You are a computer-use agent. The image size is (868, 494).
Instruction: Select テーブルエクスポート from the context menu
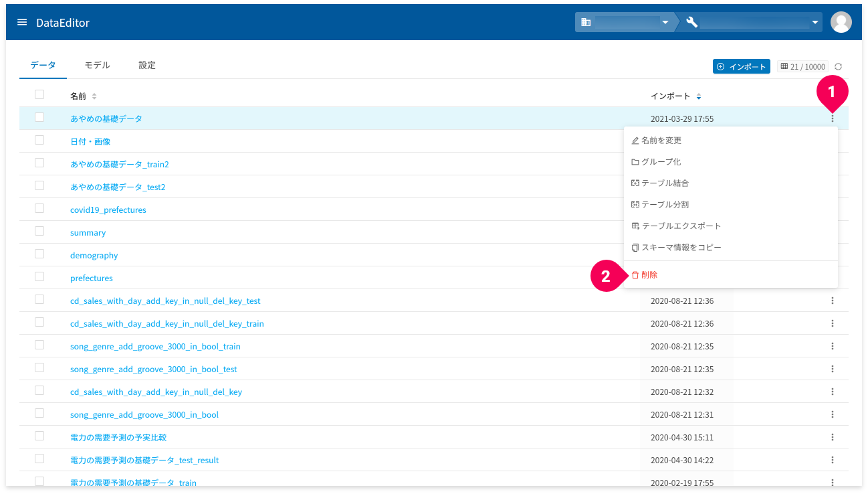point(730,226)
